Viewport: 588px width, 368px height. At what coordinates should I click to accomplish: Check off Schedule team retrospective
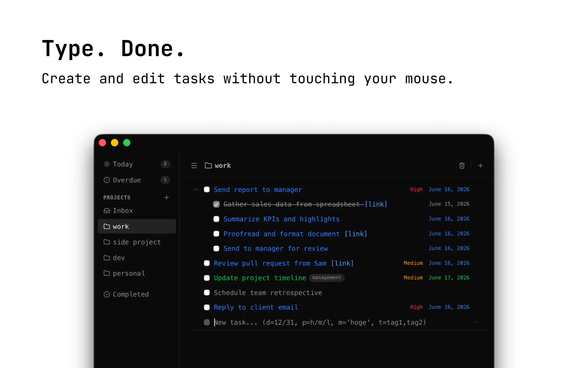coord(207,293)
